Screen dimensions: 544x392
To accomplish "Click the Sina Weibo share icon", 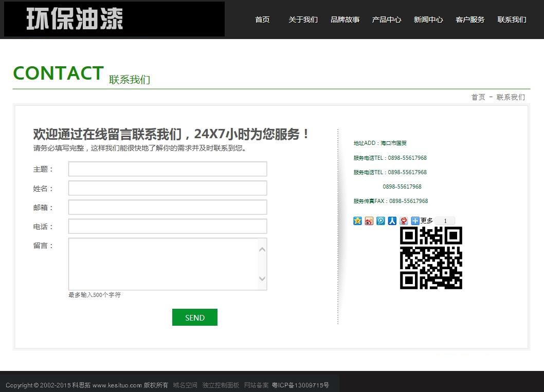I will [369, 221].
